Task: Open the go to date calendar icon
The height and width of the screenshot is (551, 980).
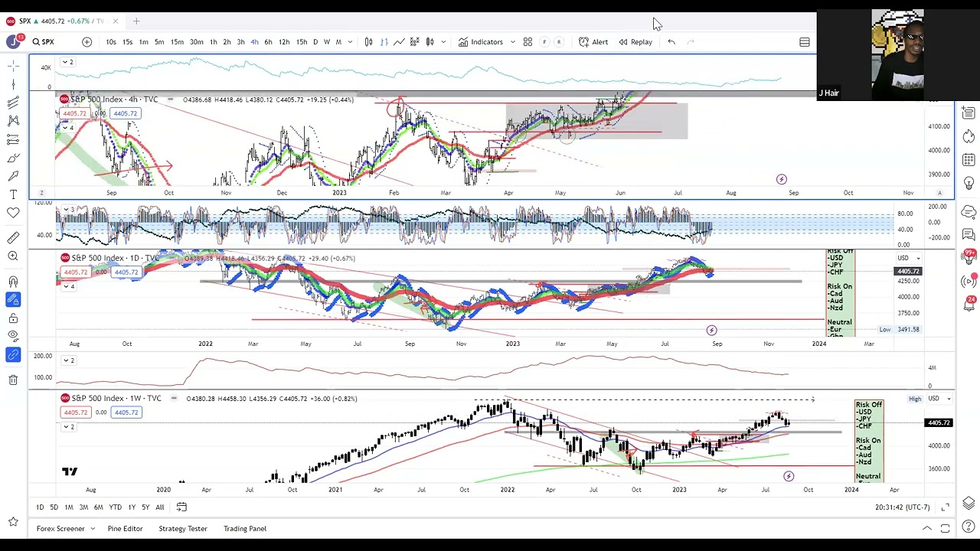Action: [181, 507]
